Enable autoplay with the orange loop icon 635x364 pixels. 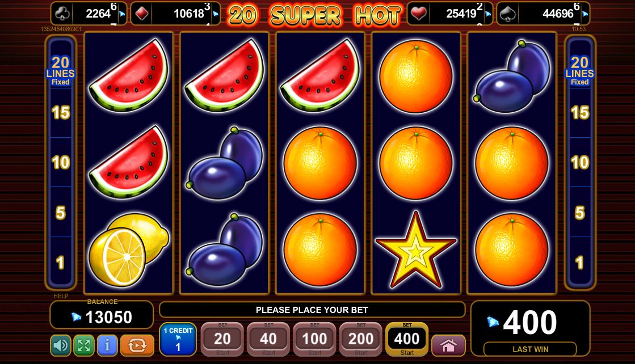coord(137,345)
